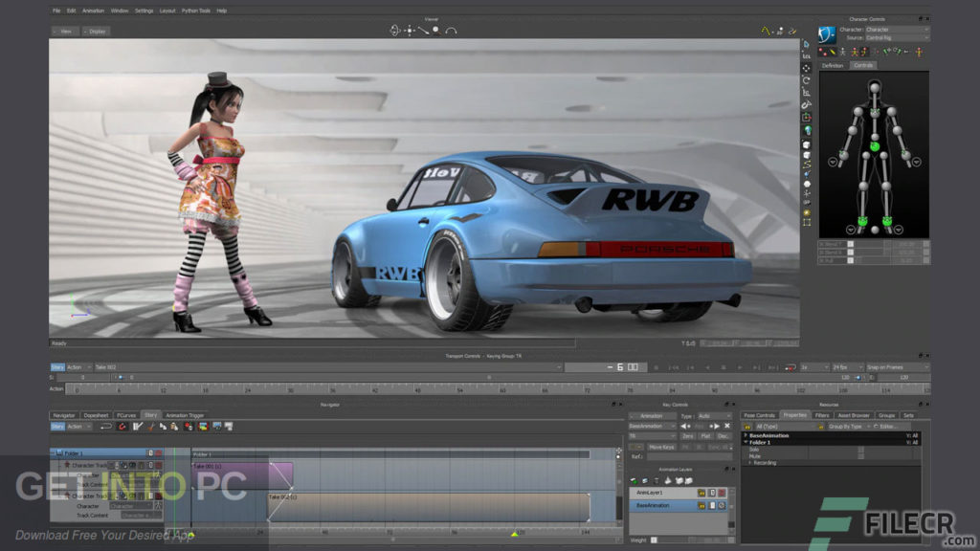
Task: Click the Character Controls logo button
Action: [x=827, y=34]
